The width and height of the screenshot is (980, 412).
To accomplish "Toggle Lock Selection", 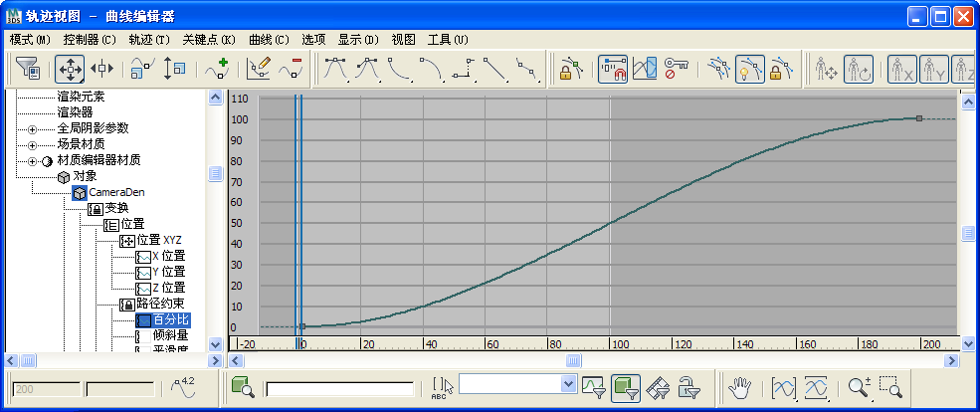I will tap(571, 69).
